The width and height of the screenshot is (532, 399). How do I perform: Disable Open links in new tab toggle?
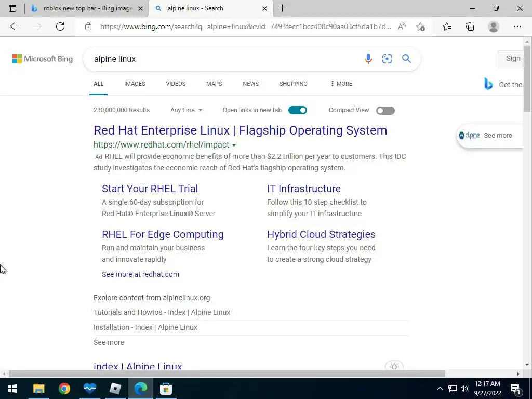[298, 110]
